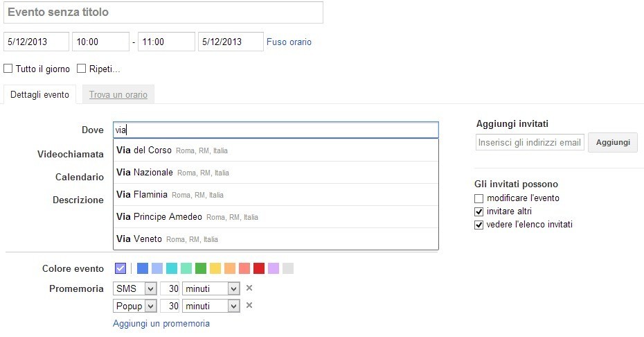
Task: Enable the Ripeti checkbox
Action: 82,69
